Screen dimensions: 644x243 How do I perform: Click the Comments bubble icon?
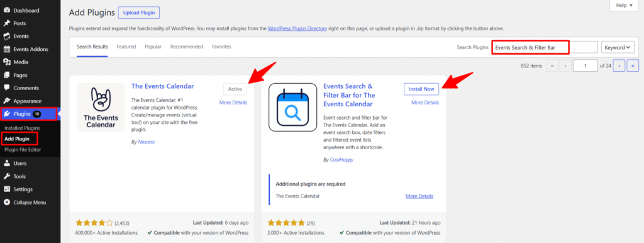tap(6, 88)
